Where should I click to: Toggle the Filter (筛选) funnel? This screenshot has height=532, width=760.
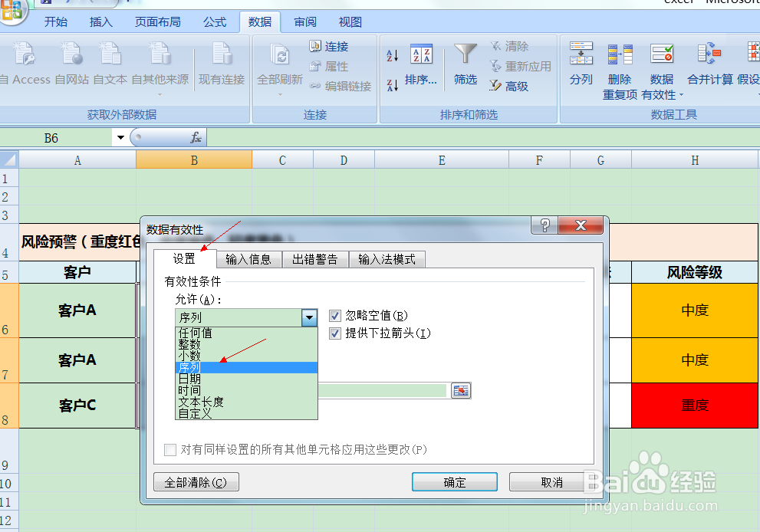click(466, 65)
